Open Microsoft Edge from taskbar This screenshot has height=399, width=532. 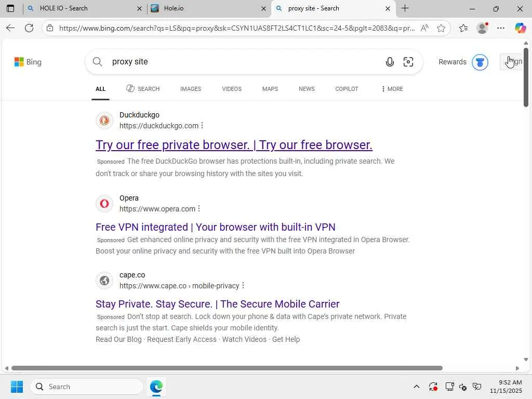coord(156,387)
